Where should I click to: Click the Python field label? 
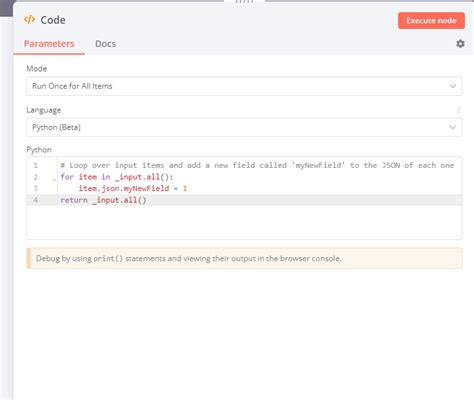point(39,150)
